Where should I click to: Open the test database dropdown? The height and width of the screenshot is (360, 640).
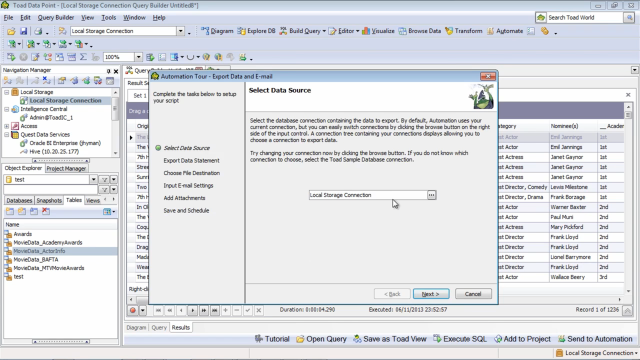pyautogui.click(x=93, y=180)
